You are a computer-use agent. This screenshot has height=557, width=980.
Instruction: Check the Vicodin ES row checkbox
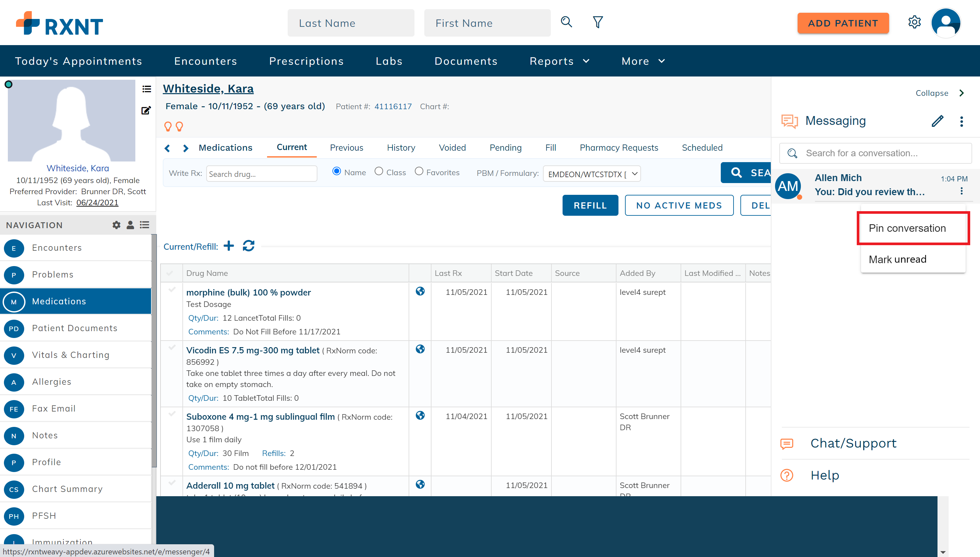(172, 348)
